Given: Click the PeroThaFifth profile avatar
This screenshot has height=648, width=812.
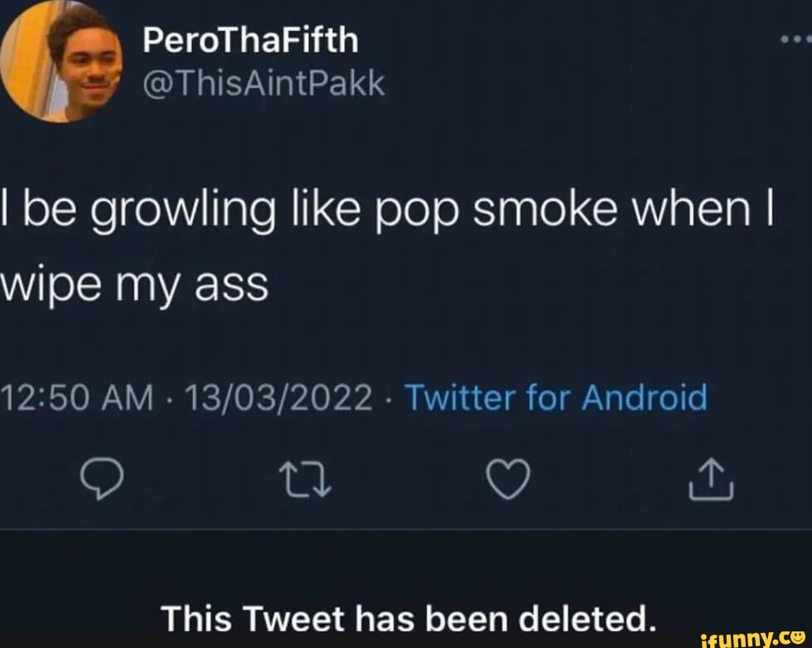Looking at the screenshot, I should [x=63, y=62].
